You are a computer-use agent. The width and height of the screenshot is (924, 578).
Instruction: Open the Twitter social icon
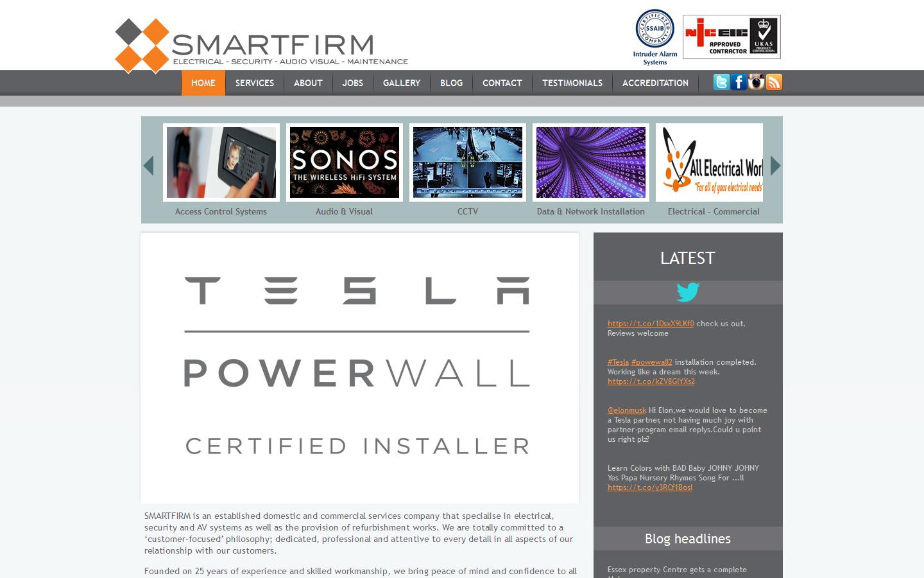[721, 82]
